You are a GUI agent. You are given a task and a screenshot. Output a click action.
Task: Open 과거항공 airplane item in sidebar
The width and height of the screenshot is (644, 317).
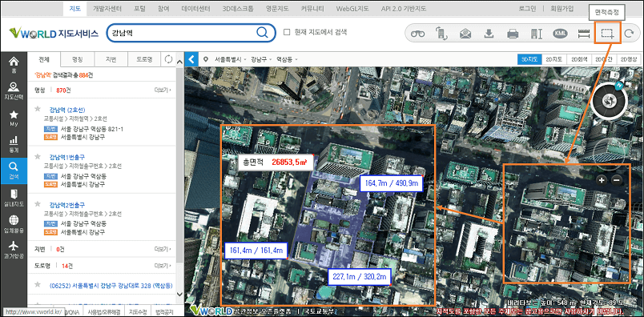pyautogui.click(x=14, y=250)
